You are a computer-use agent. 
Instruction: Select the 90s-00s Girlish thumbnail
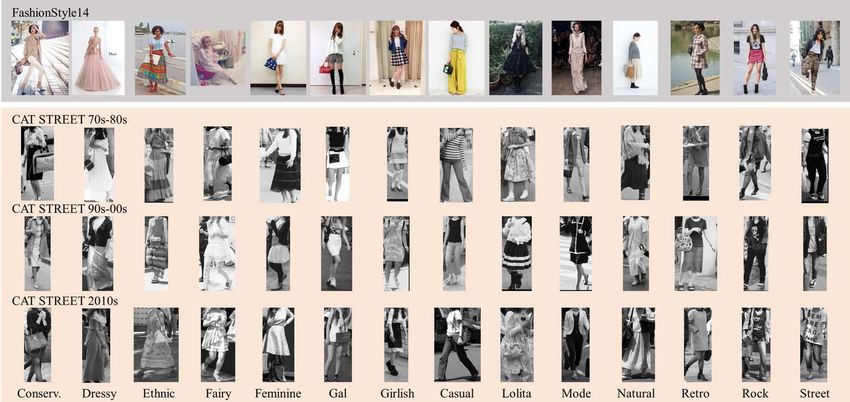pos(397,254)
